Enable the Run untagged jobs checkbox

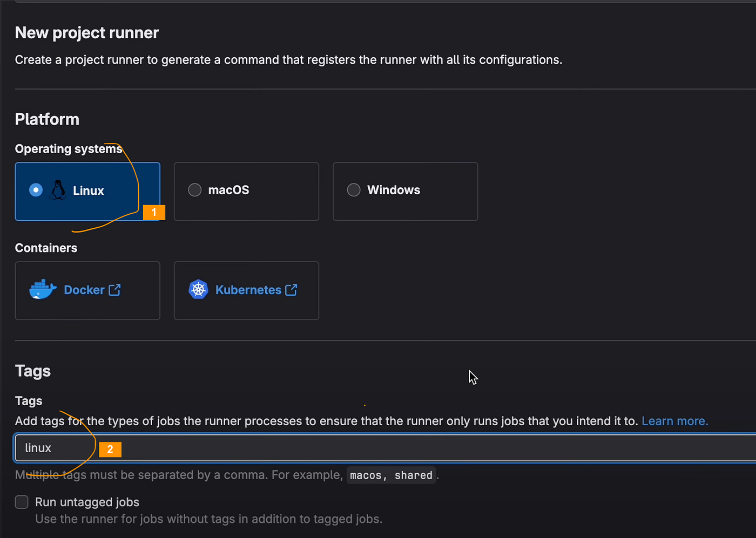[x=22, y=502]
